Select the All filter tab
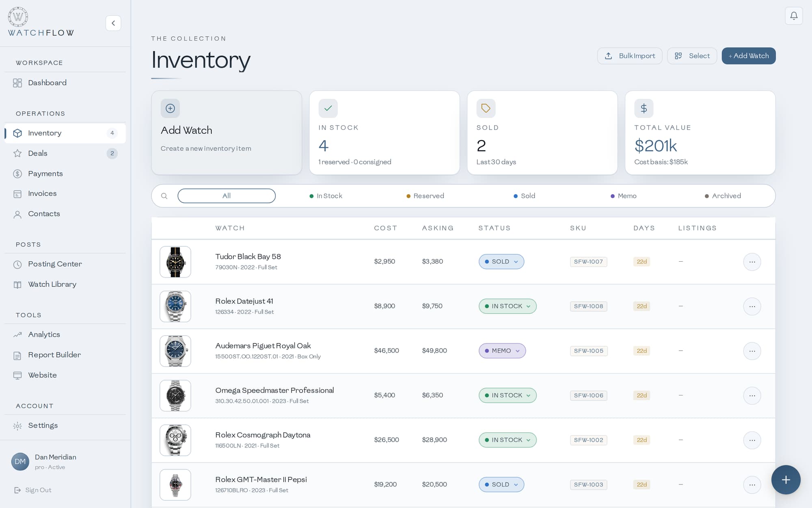Screen dimensions: 812x508 [x=227, y=196]
